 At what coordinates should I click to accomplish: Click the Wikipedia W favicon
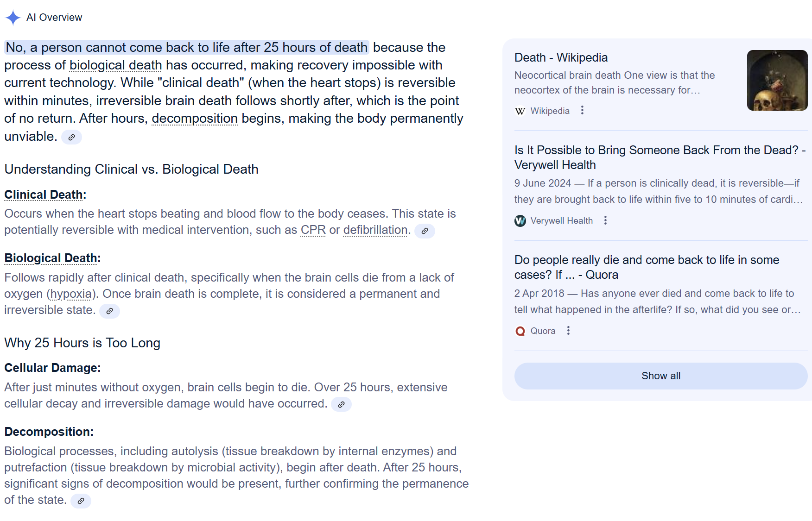pos(520,111)
